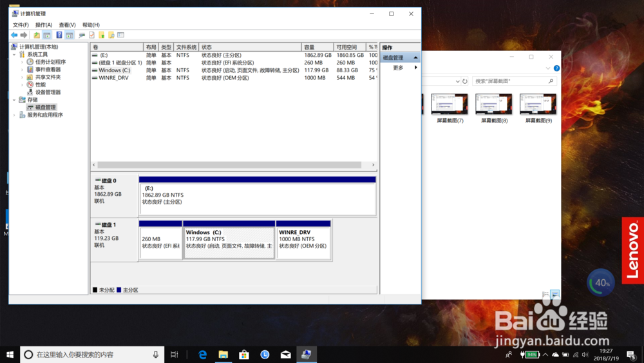Sort by the 状态 column header
This screenshot has width=644, height=363.
coord(250,47)
